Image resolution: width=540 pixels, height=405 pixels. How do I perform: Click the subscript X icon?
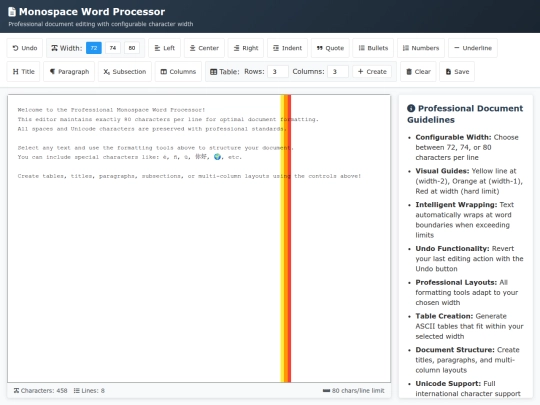point(107,72)
